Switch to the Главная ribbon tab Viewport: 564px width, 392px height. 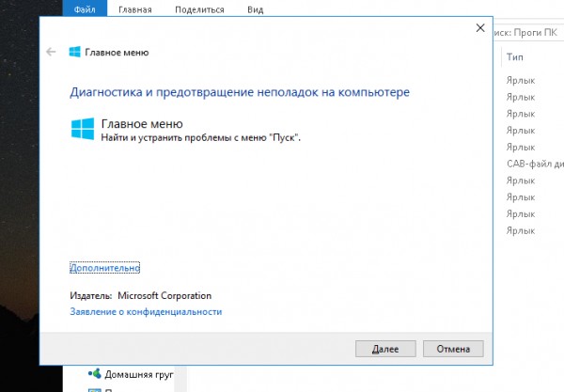[x=134, y=8]
